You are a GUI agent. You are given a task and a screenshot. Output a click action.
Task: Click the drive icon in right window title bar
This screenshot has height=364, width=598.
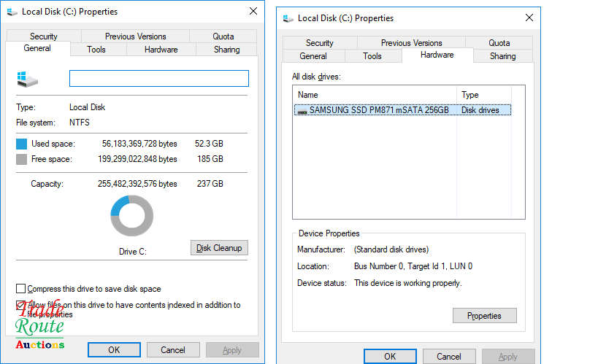tap(288, 18)
